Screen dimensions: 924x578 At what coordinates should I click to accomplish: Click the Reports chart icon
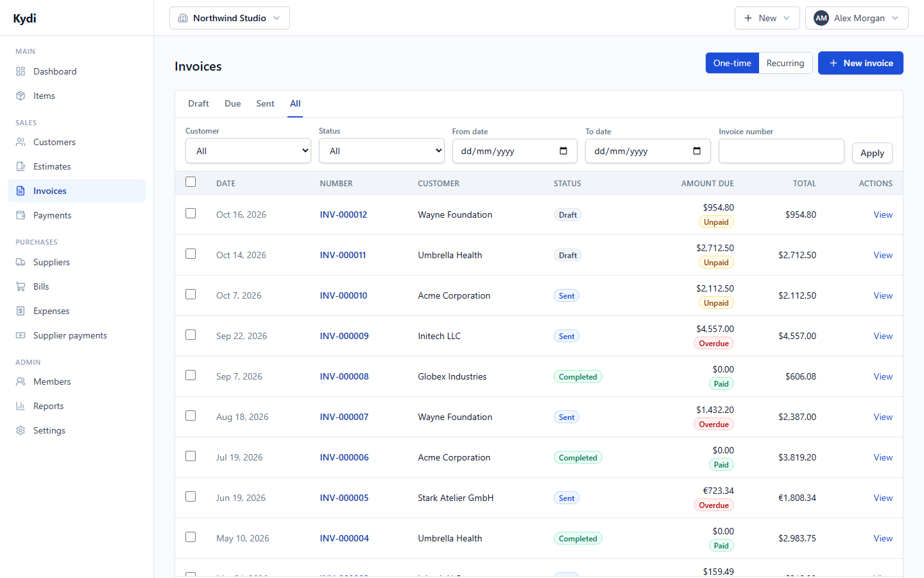(x=21, y=406)
